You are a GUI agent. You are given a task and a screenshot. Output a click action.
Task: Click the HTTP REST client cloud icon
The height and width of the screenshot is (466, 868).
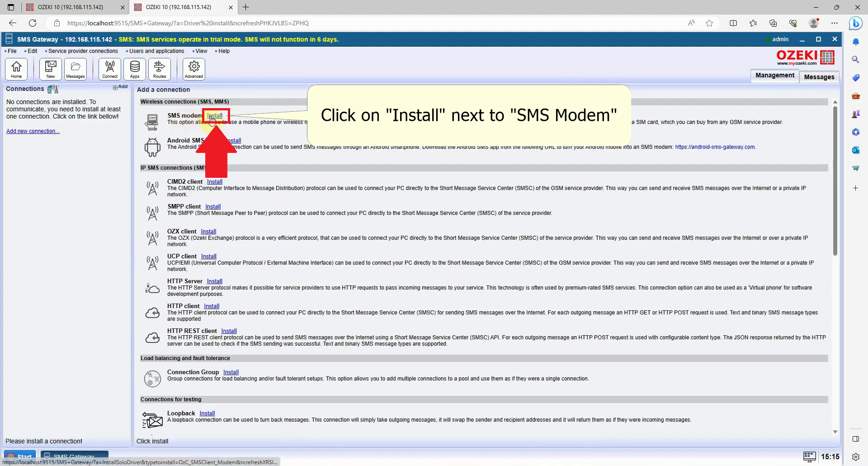152,338
